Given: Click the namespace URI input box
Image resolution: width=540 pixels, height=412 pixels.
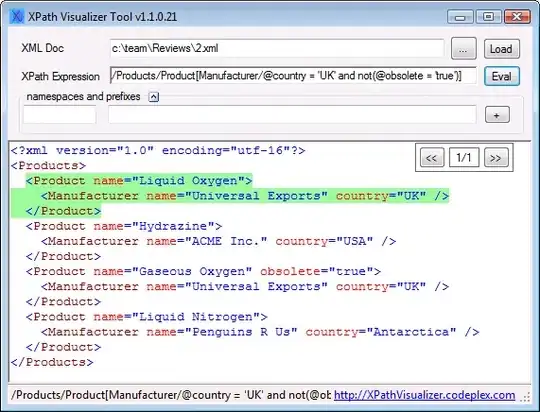Looking at the screenshot, I should point(292,115).
